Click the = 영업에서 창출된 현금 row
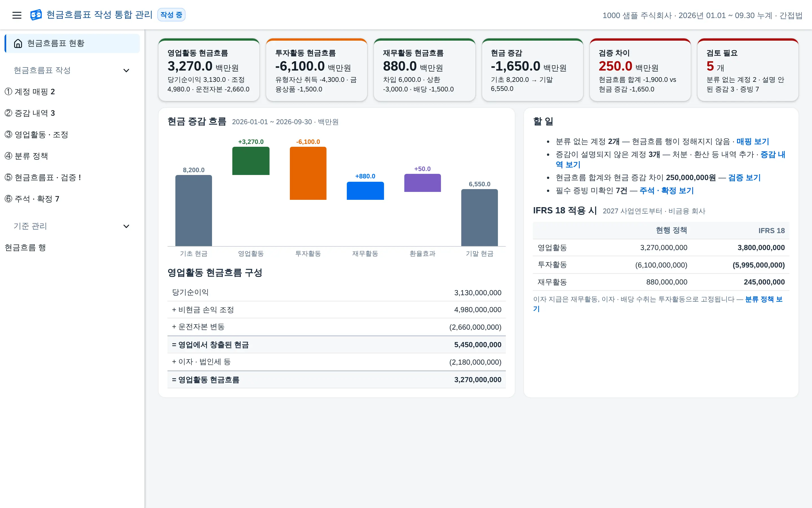The image size is (812, 508). [x=337, y=345]
